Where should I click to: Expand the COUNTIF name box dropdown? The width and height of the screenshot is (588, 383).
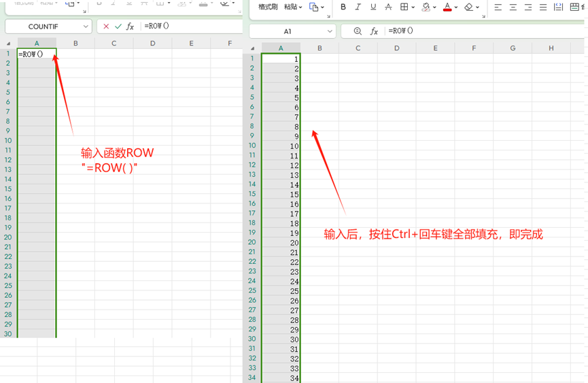coord(86,27)
